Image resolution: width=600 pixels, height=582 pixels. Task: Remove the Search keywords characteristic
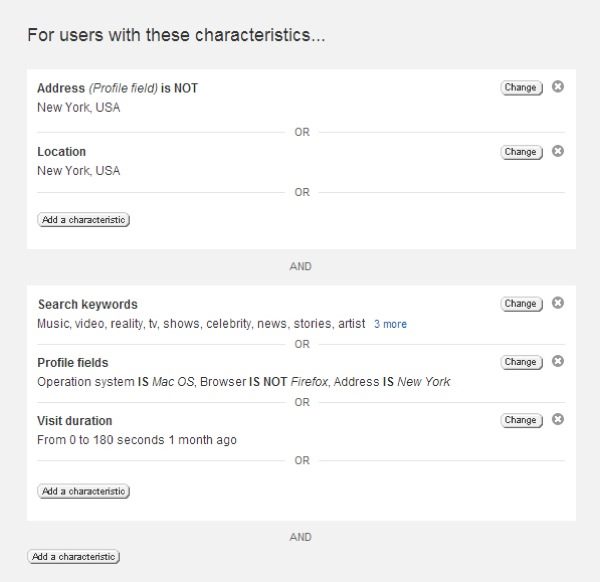click(x=558, y=303)
